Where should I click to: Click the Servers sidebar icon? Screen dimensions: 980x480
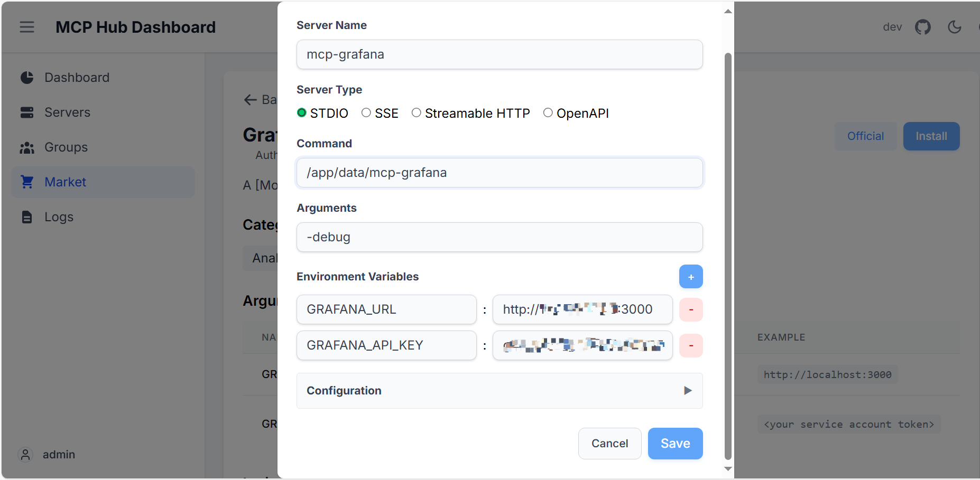point(27,112)
